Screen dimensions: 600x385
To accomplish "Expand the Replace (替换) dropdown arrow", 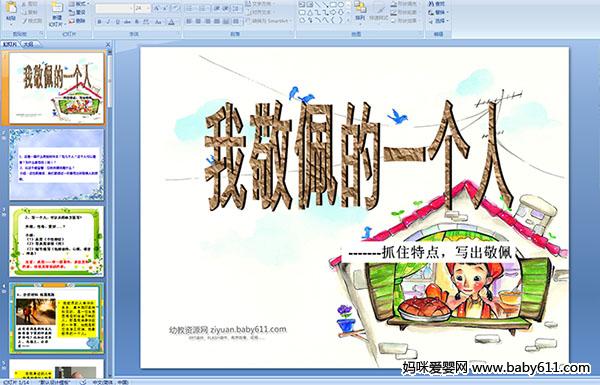I will pos(447,13).
